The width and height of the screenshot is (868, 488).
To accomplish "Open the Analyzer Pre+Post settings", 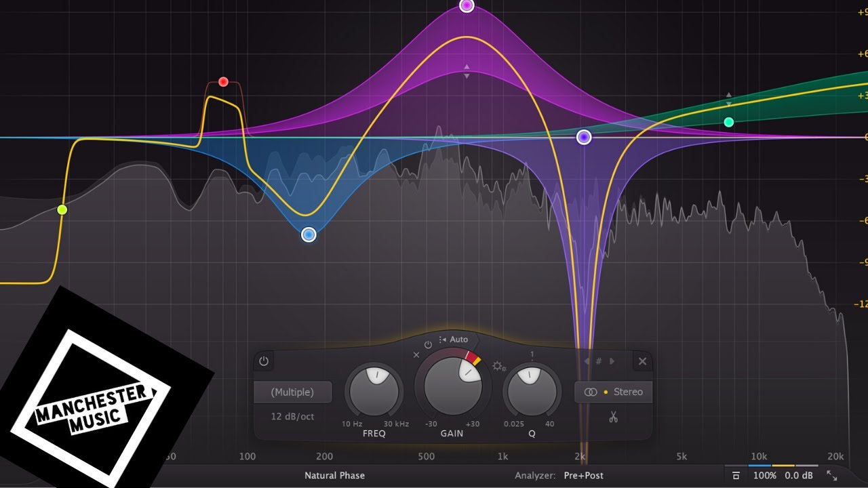I will (x=584, y=476).
